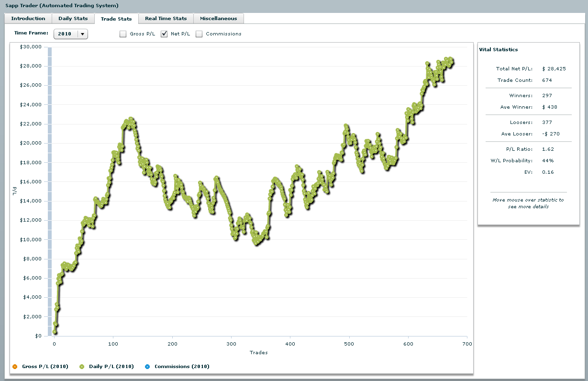Click the $ 28,425 net P/L value

click(554, 69)
